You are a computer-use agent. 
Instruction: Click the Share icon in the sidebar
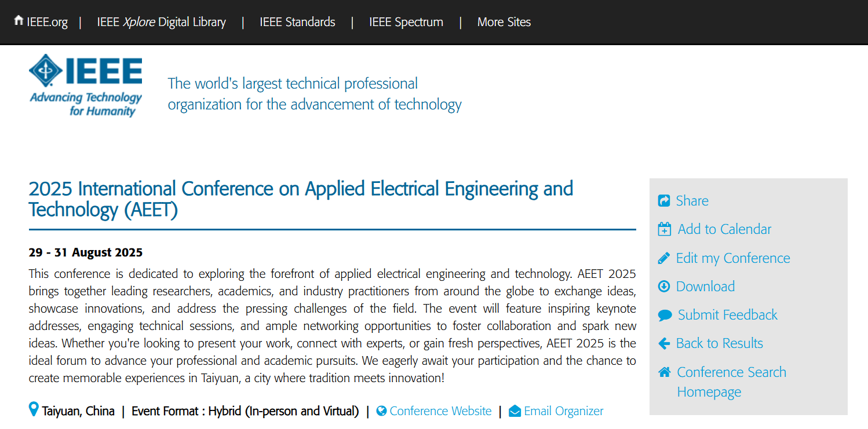point(664,200)
